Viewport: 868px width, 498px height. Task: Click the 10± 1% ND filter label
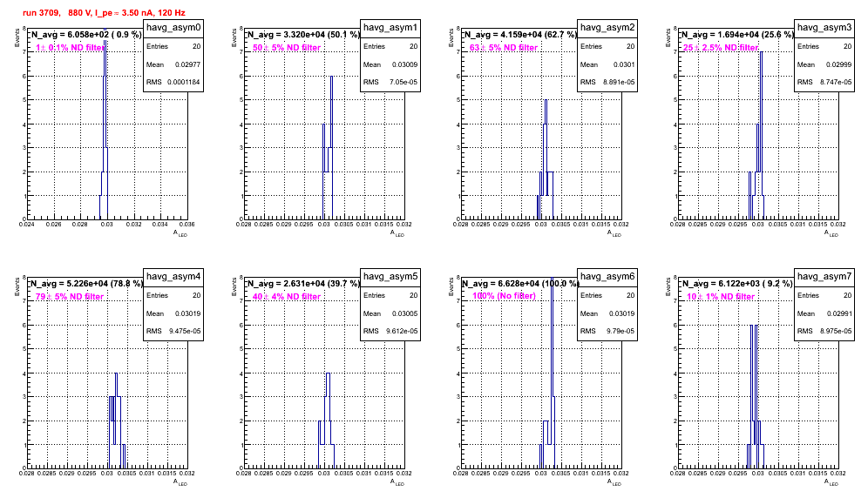coord(721,297)
